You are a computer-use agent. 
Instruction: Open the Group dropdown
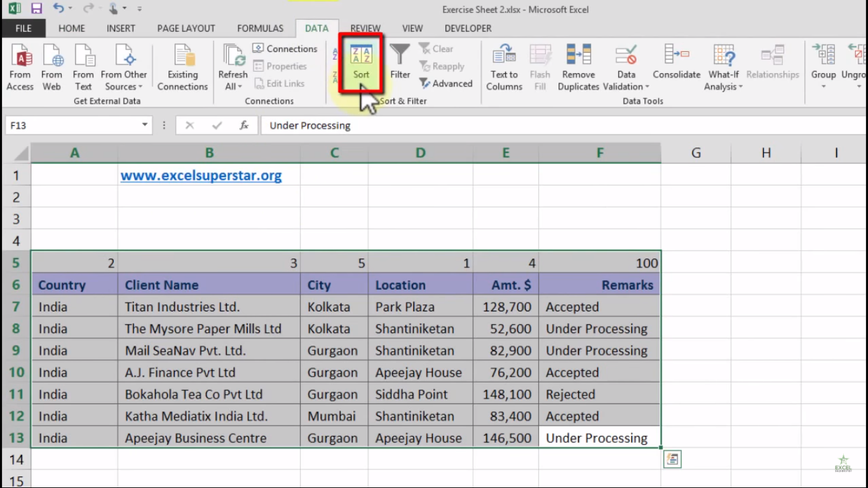[824, 86]
